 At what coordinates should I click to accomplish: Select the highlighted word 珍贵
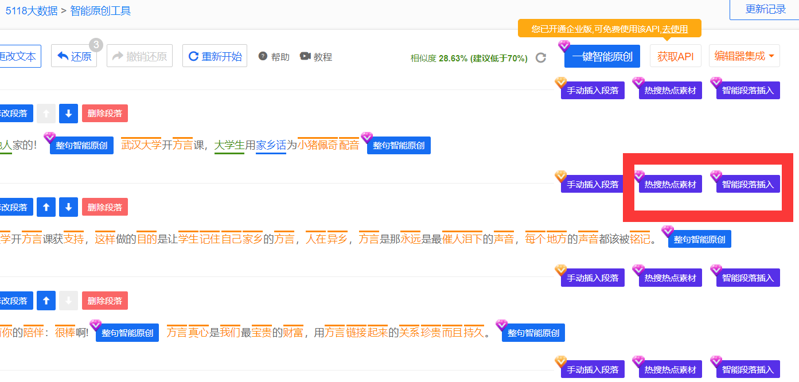(431, 333)
